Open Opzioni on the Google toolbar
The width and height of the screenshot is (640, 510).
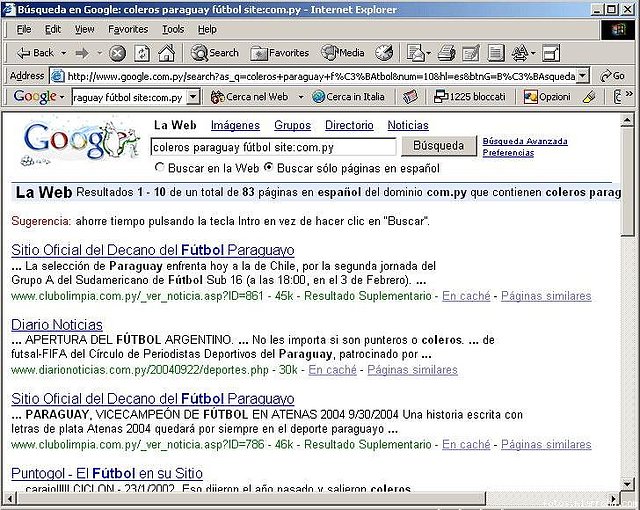(547, 97)
